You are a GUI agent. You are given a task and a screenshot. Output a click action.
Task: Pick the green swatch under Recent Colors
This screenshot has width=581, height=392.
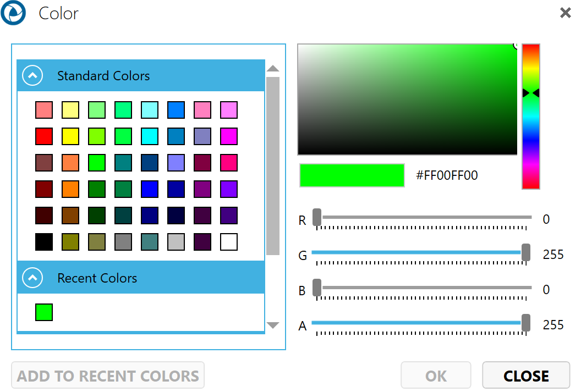tap(44, 312)
